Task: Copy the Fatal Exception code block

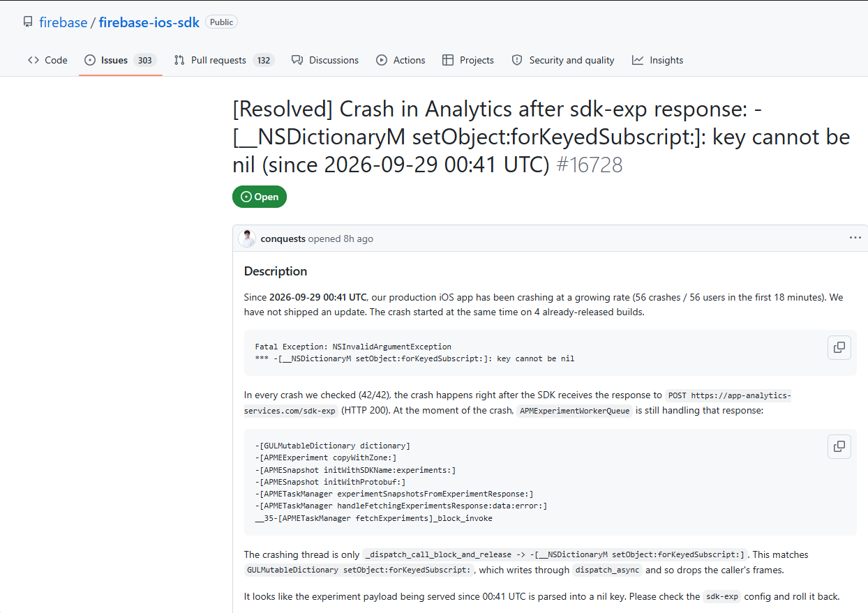Action: (839, 347)
